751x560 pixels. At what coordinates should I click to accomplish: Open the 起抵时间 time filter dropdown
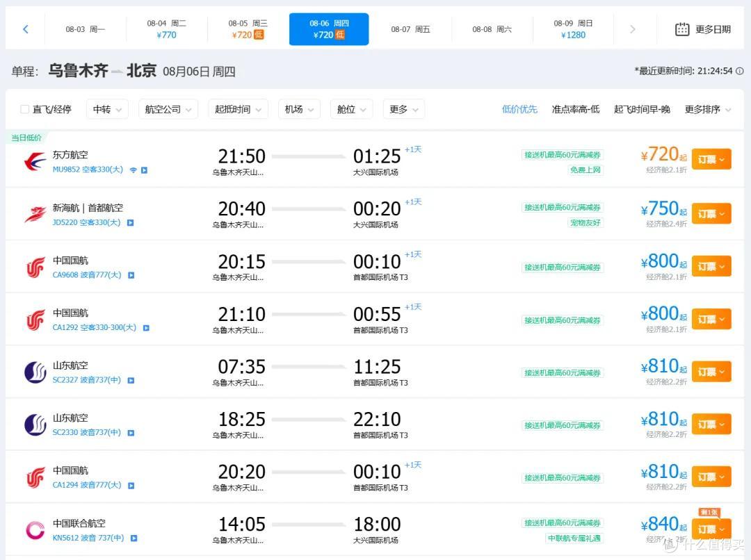tap(238, 110)
